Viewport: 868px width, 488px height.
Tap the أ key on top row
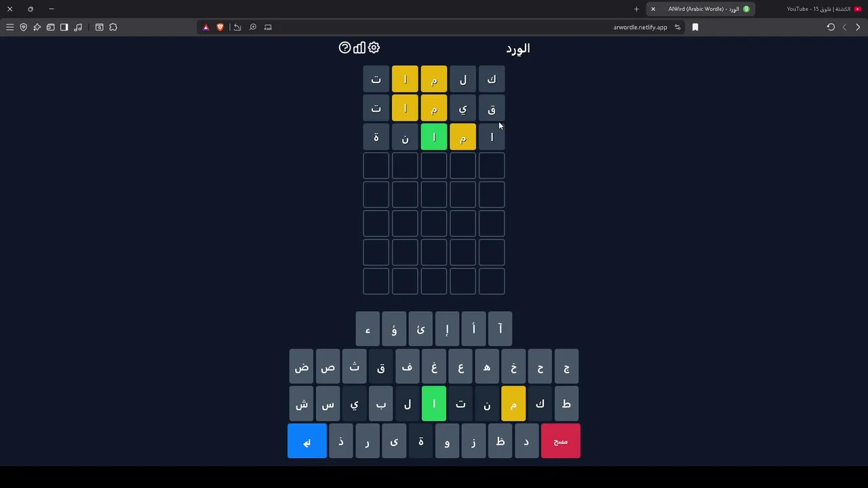[x=473, y=329]
